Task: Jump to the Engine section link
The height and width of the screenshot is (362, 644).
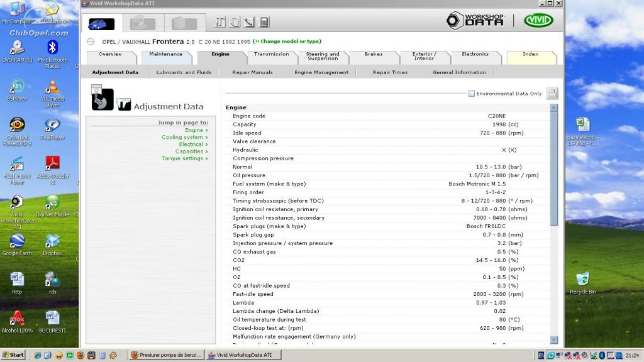Action: click(x=196, y=130)
